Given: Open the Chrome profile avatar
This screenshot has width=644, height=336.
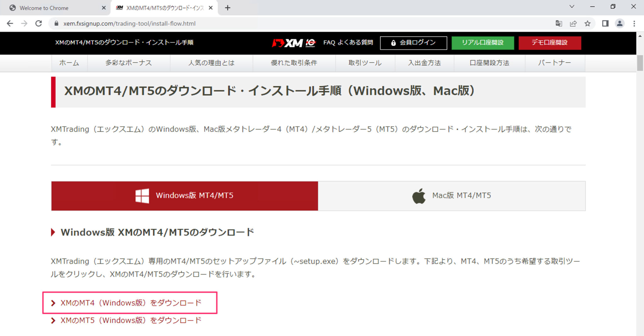Looking at the screenshot, I should [x=620, y=24].
